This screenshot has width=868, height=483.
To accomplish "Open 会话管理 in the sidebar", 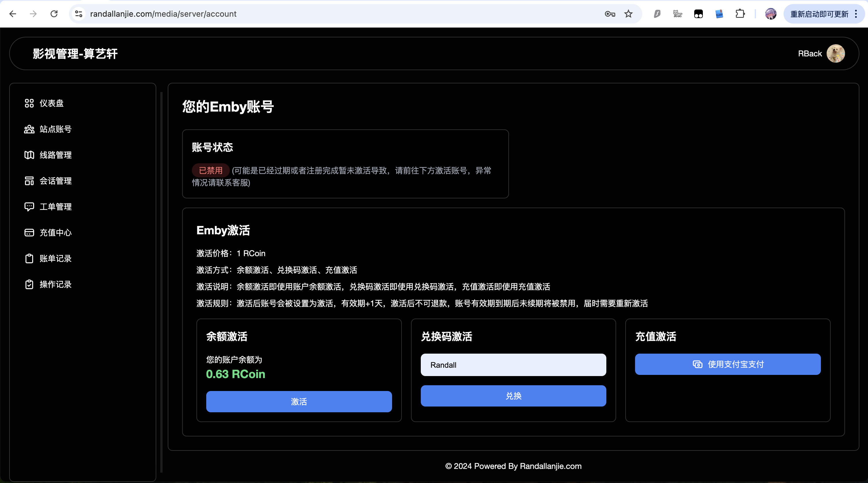I will [55, 181].
